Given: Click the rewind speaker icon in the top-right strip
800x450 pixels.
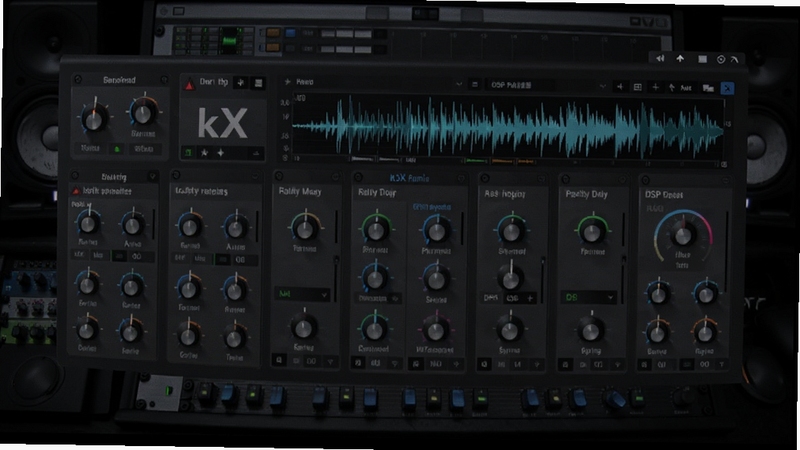Looking at the screenshot, I should point(660,59).
